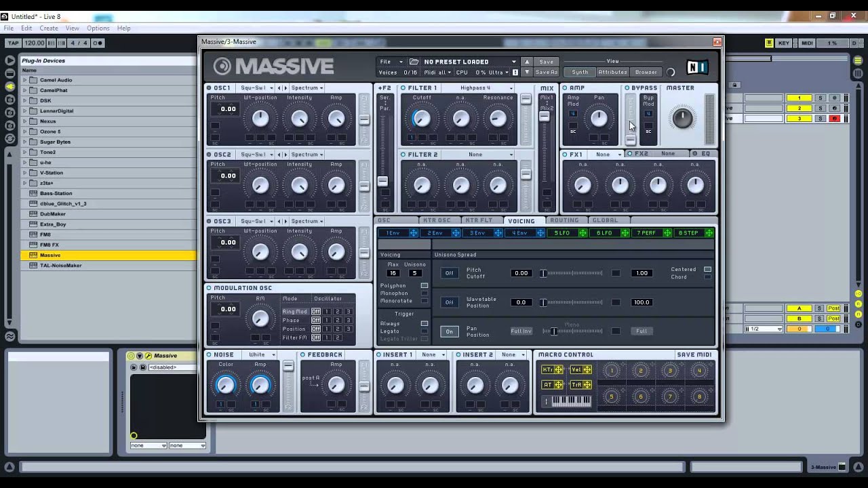
Task: Open Insert 1 effect dropdown
Action: [433, 354]
